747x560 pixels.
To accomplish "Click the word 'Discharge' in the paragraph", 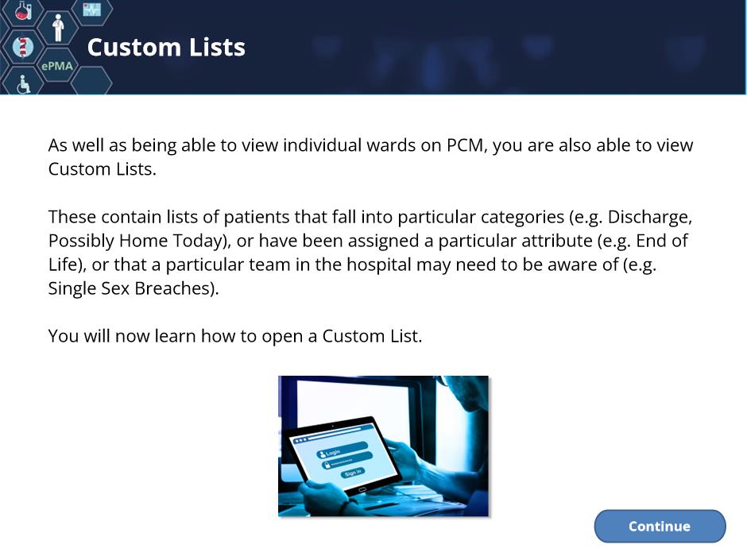I will [648, 217].
